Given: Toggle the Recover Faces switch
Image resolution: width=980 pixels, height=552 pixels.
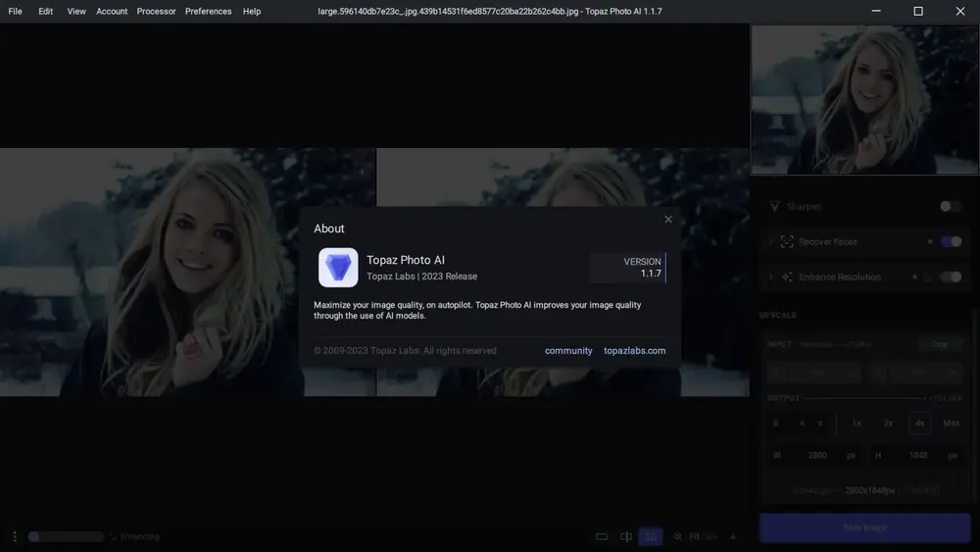Looking at the screenshot, I should click(951, 241).
